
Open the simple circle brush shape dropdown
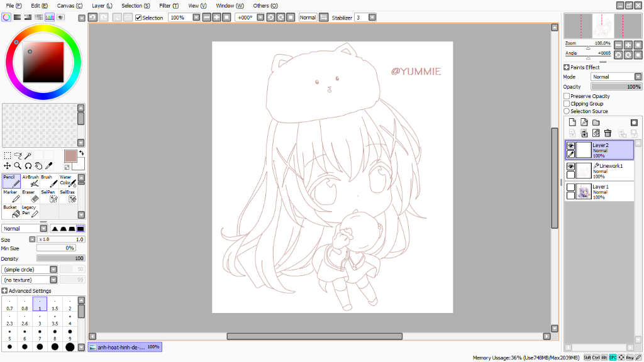pyautogui.click(x=53, y=270)
